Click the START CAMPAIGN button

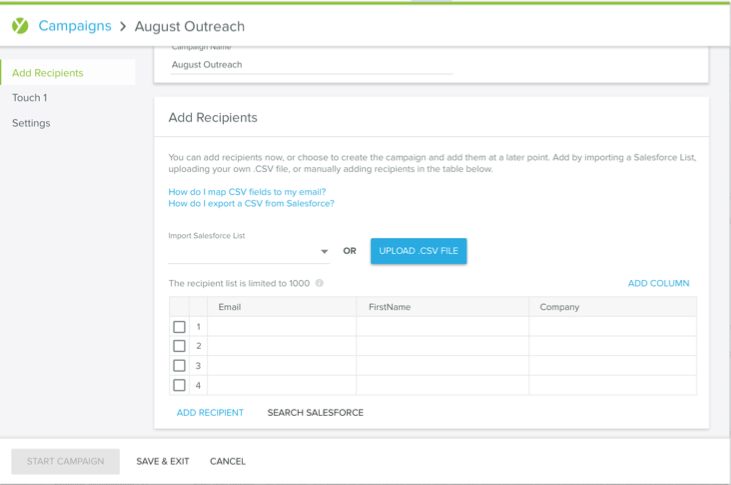(65, 461)
